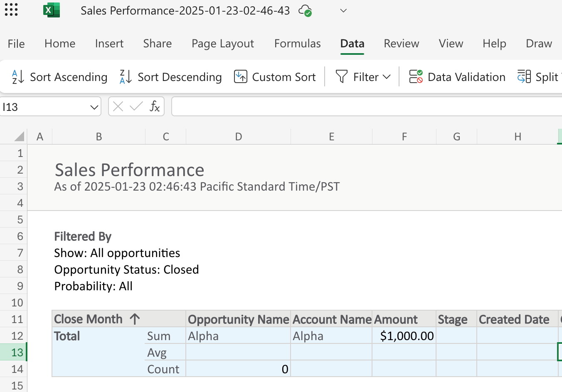Viewport: 562px width, 392px height.
Task: Click the Select All corner triangle
Action: pyautogui.click(x=19, y=137)
